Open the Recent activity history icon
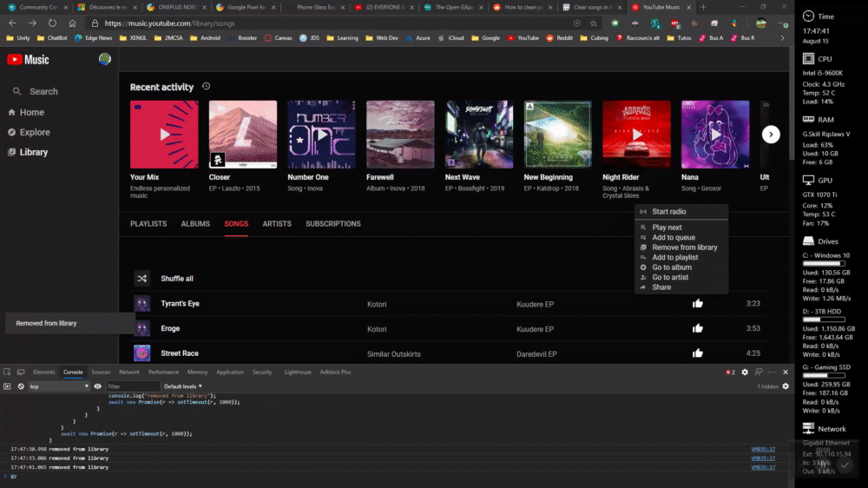 (x=206, y=87)
